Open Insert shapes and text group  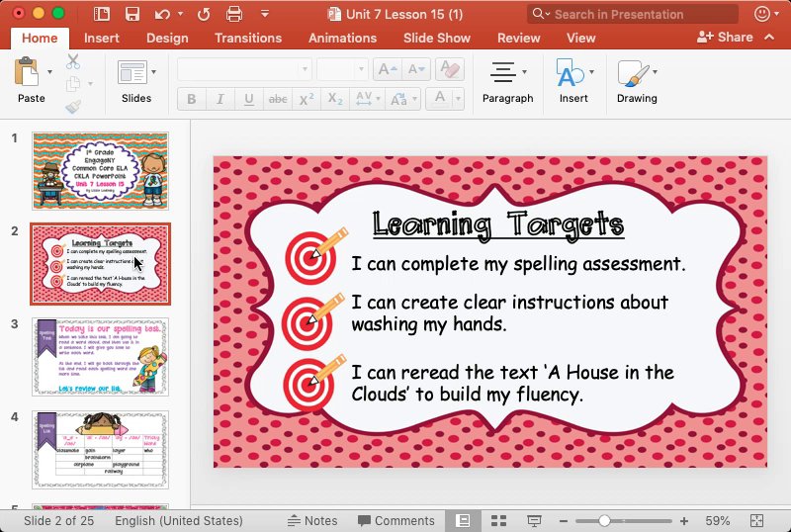click(573, 81)
